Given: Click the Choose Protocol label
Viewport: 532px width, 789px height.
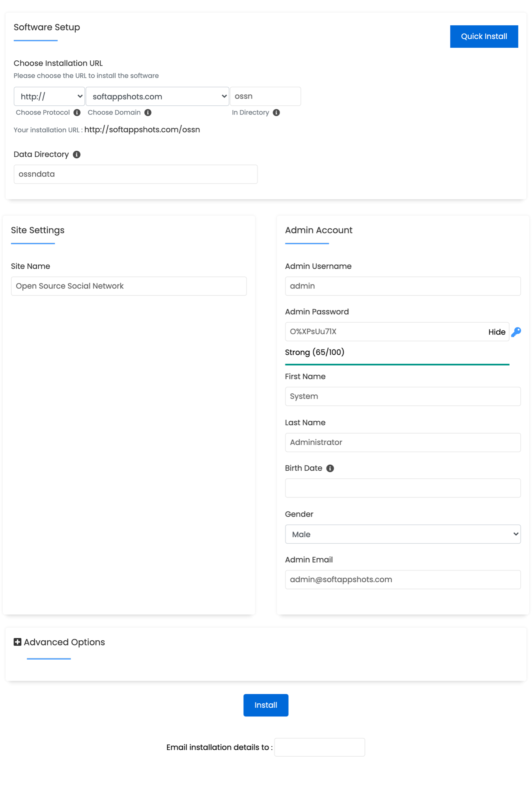Looking at the screenshot, I should pyautogui.click(x=43, y=112).
